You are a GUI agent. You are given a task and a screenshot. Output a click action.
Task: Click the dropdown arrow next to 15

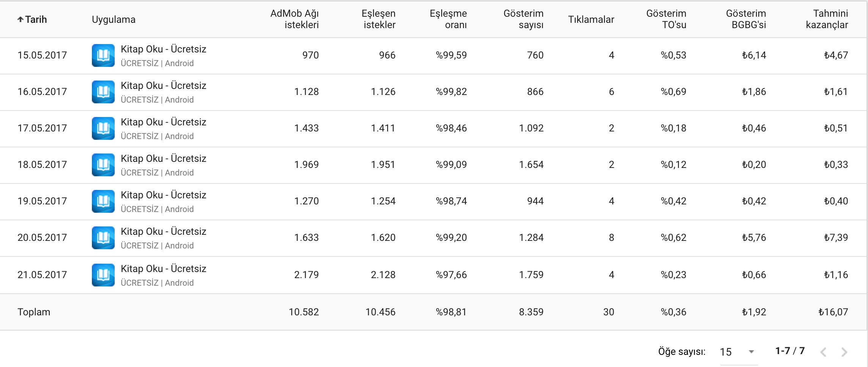tap(751, 352)
